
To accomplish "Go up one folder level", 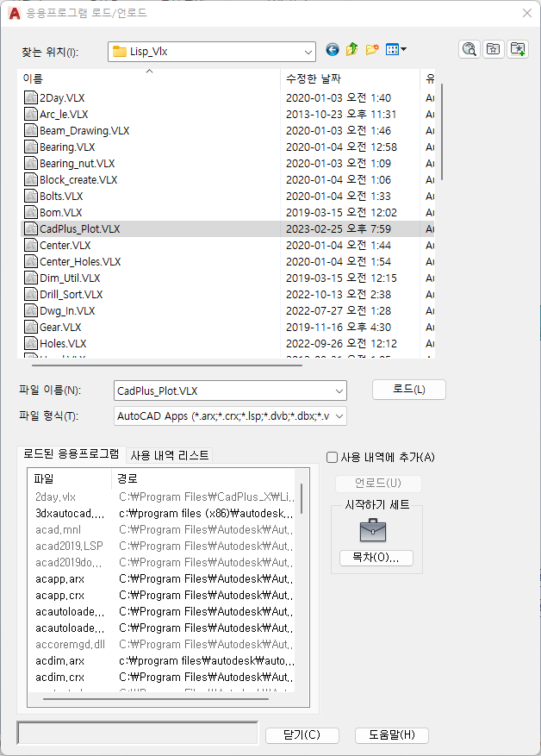I will (x=352, y=49).
